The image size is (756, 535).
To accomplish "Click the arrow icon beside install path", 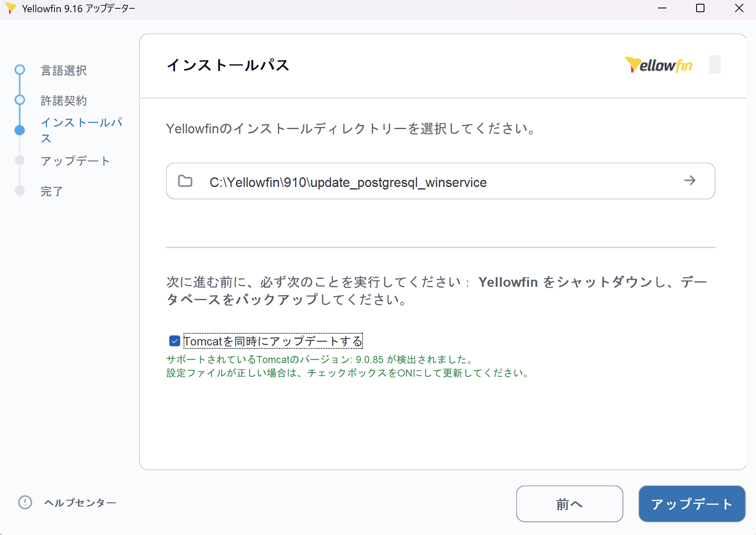I will 689,181.
